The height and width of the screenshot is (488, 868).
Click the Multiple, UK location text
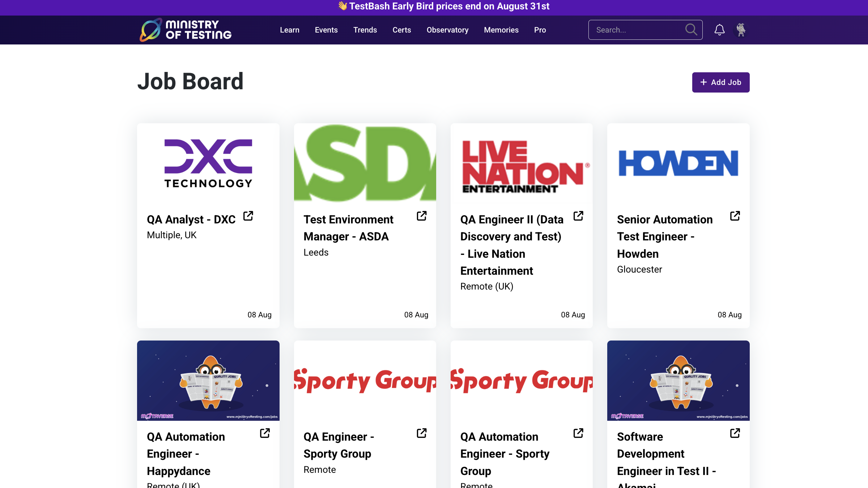pos(171,235)
